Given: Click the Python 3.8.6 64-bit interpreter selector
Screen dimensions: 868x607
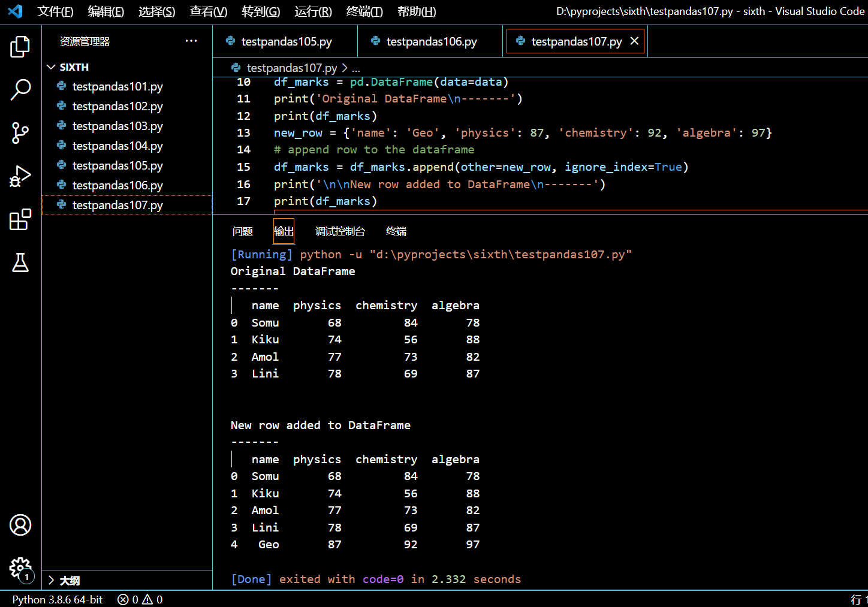Looking at the screenshot, I should 58,599.
